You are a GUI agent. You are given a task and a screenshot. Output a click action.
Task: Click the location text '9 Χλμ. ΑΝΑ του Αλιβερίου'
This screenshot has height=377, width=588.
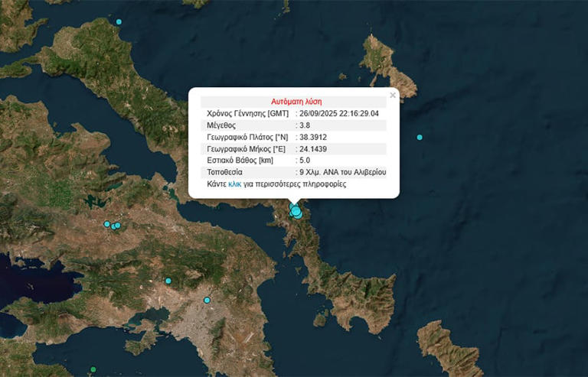point(343,172)
